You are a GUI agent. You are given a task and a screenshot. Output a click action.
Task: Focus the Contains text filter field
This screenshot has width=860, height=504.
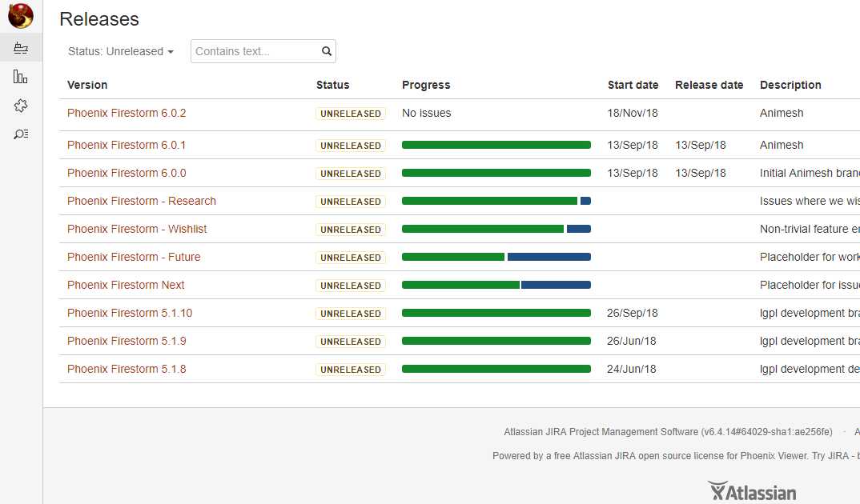(263, 51)
